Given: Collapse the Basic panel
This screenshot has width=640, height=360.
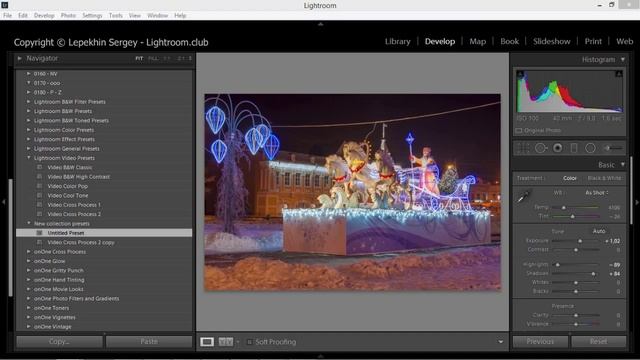Looking at the screenshot, I should pyautogui.click(x=623, y=164).
